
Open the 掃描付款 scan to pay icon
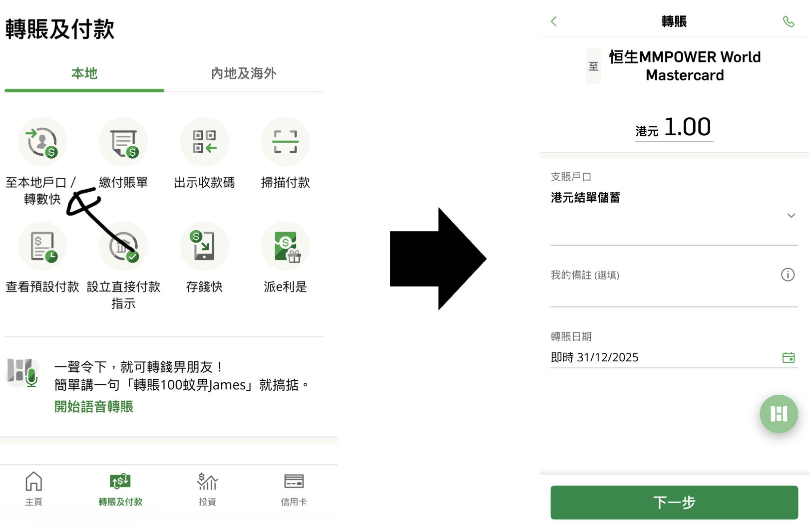[x=285, y=142]
